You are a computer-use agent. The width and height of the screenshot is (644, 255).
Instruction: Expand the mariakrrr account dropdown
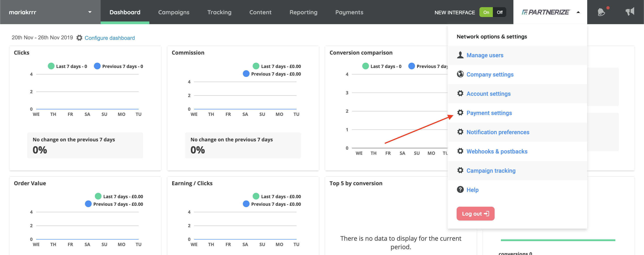tap(90, 12)
